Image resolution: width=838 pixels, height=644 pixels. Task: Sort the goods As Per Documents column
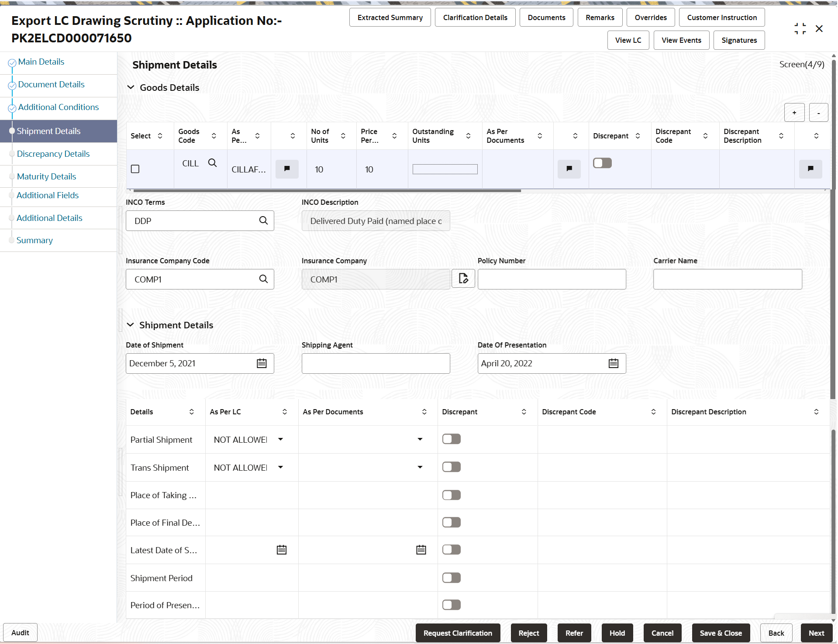tap(540, 136)
